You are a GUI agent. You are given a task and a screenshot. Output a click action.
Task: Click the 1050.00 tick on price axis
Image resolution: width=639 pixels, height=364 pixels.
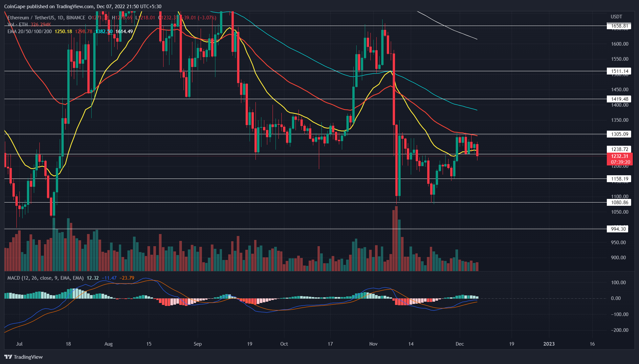pyautogui.click(x=620, y=212)
